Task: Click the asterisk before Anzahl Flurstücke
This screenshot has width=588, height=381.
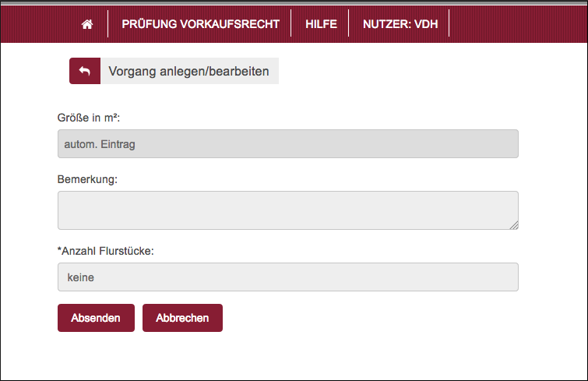Action: (60, 249)
